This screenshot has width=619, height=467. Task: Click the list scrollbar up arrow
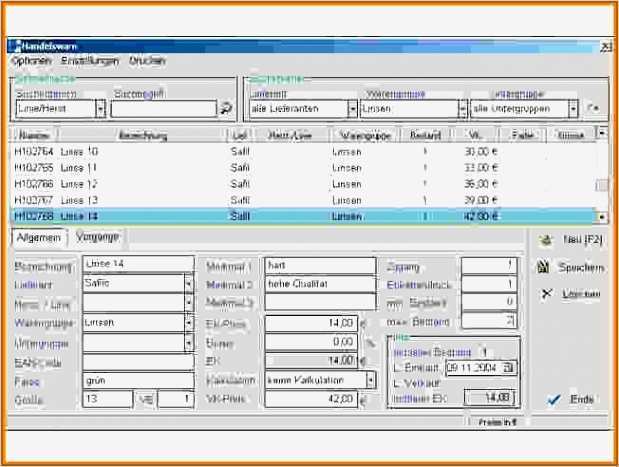(x=602, y=133)
